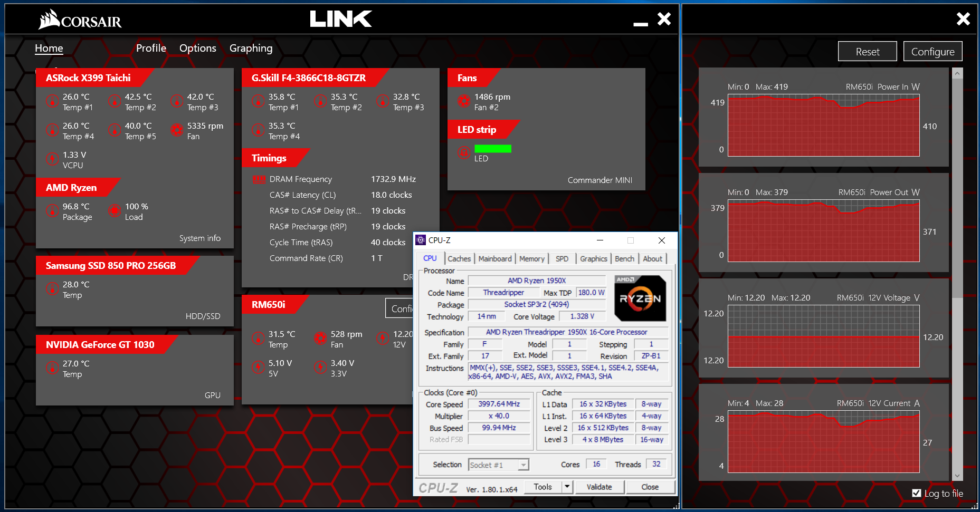Click the ASRock Temp #1 sensor icon

pyautogui.click(x=52, y=101)
